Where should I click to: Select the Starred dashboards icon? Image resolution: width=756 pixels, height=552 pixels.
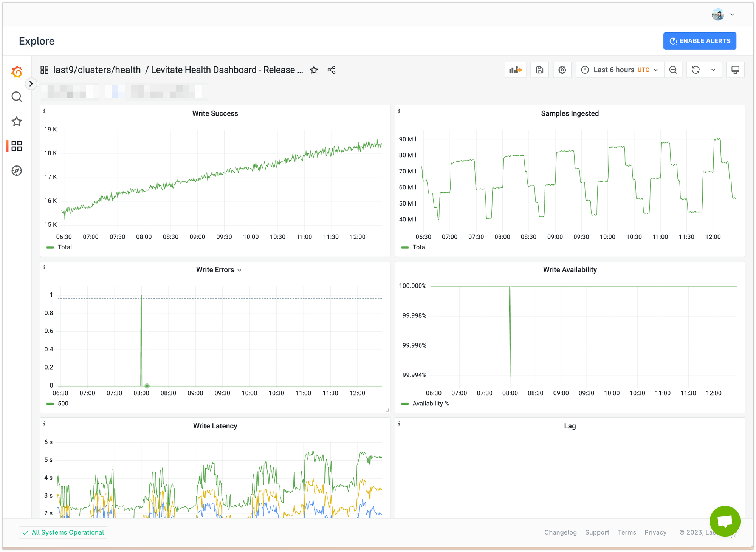(16, 121)
